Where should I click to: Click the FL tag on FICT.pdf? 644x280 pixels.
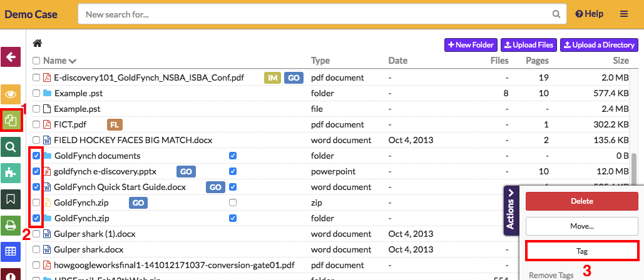coord(115,124)
